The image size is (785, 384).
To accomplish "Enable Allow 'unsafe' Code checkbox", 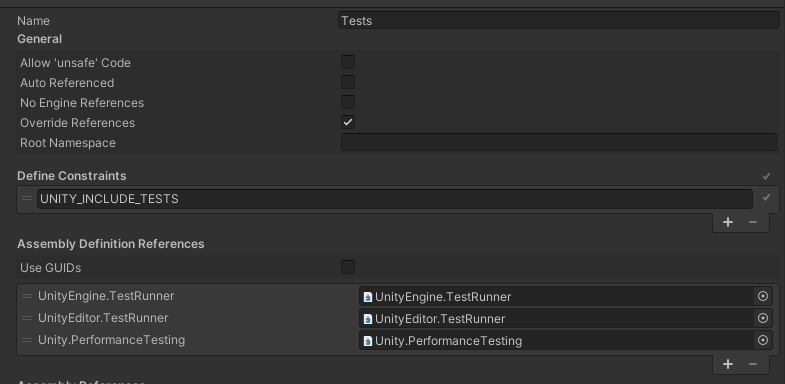I will [348, 62].
